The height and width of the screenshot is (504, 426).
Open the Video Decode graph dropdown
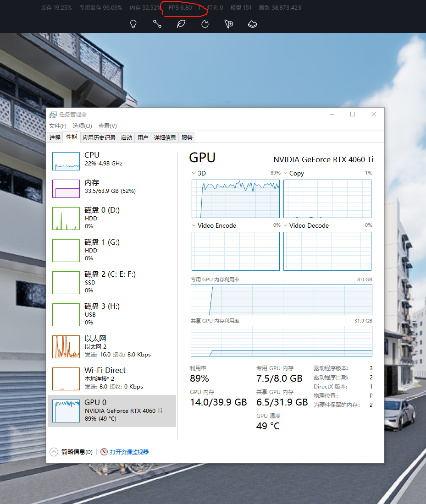click(x=285, y=226)
